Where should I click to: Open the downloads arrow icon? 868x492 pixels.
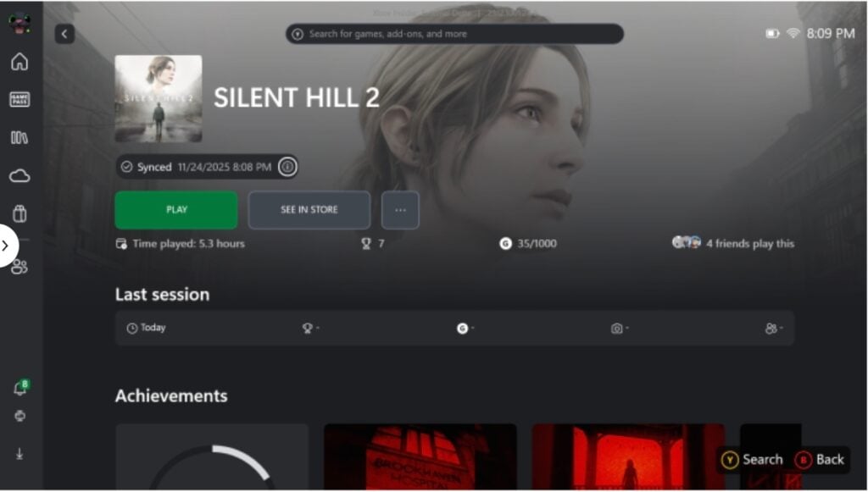pyautogui.click(x=19, y=454)
